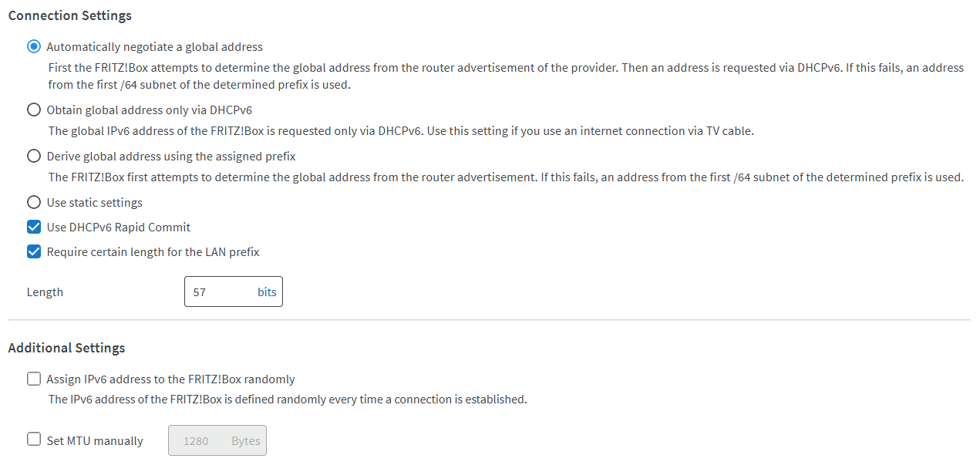Tick the 'Set MTU manually' checkbox

(34, 440)
